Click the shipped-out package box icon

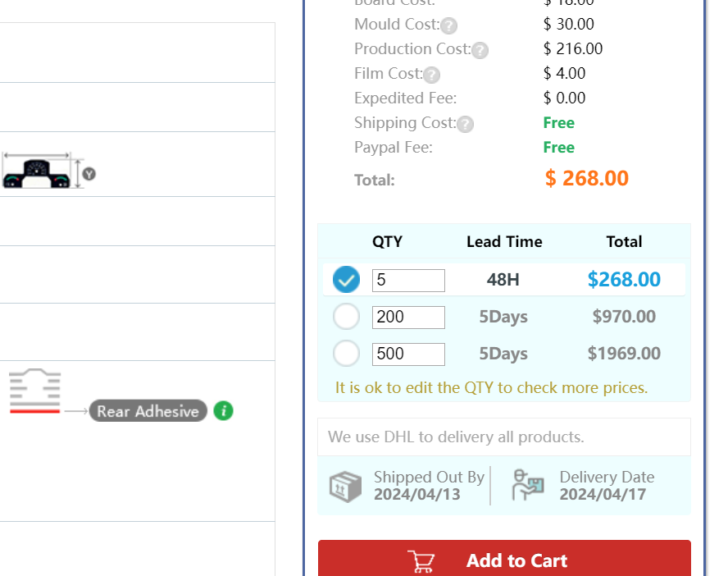pos(345,487)
